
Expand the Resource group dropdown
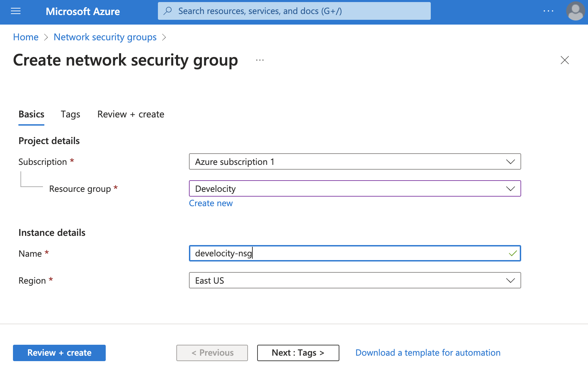point(511,188)
